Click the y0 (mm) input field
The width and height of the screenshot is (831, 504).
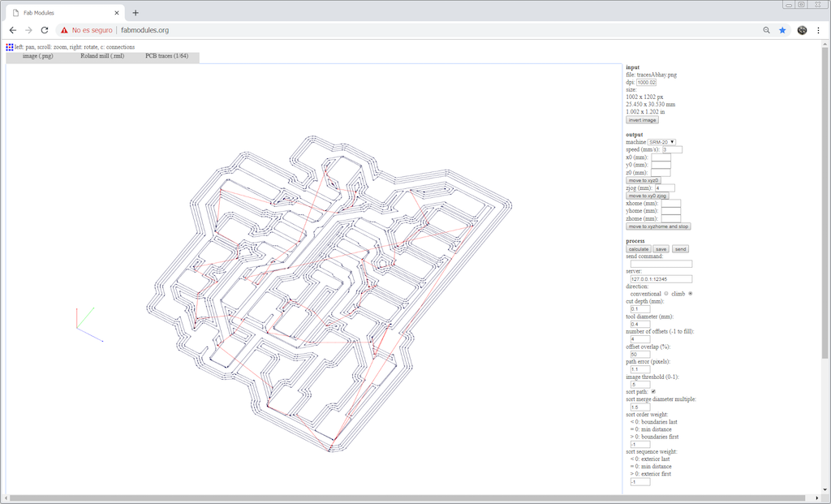(x=661, y=165)
